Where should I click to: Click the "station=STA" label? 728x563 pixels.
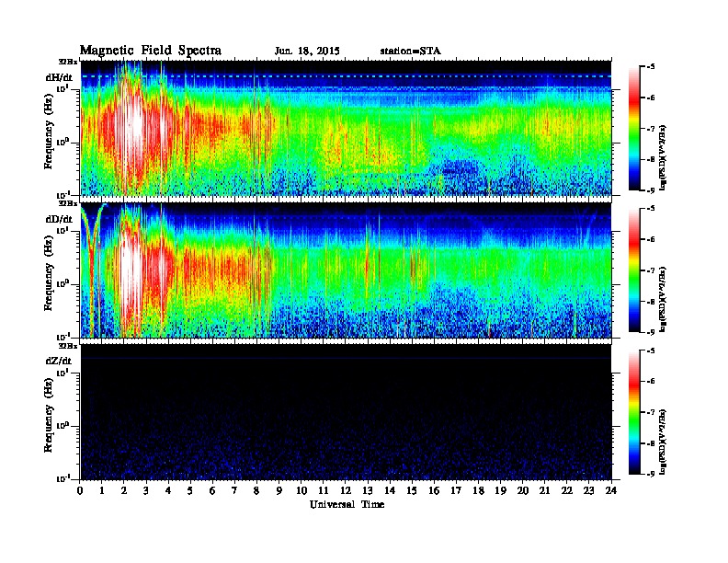click(410, 52)
